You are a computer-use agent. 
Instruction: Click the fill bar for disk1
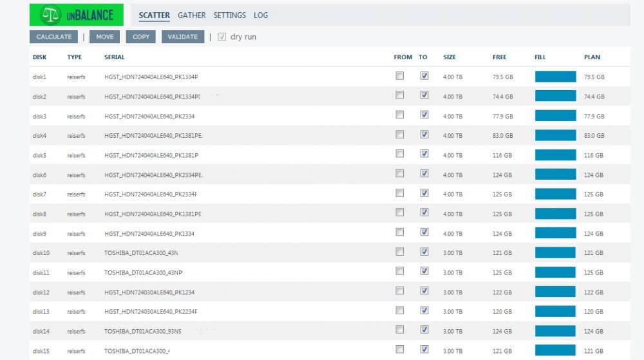(x=555, y=77)
